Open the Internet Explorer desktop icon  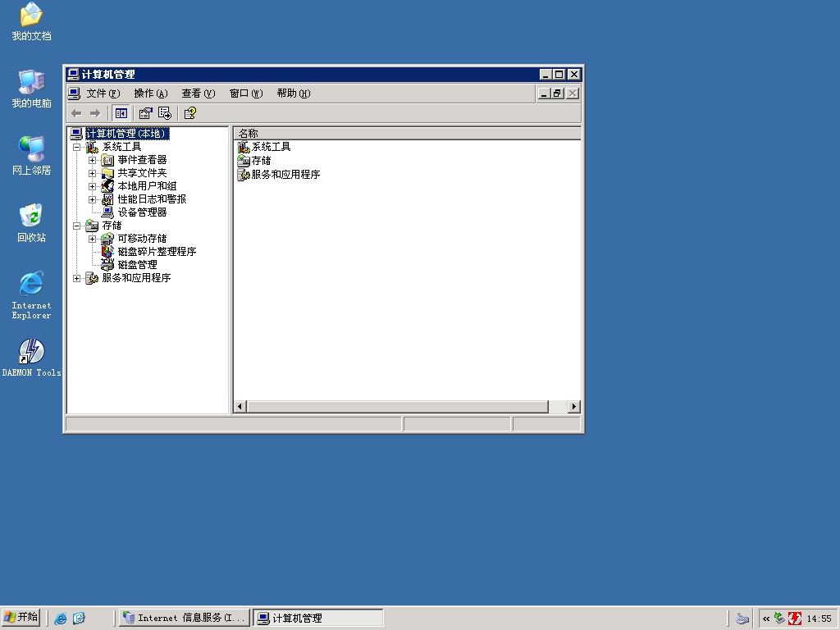(32, 295)
